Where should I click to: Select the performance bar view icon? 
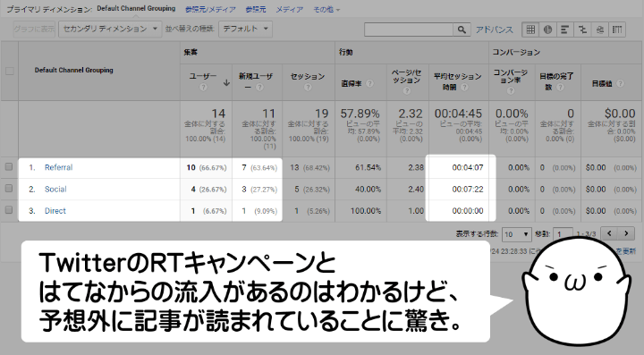coord(564,30)
